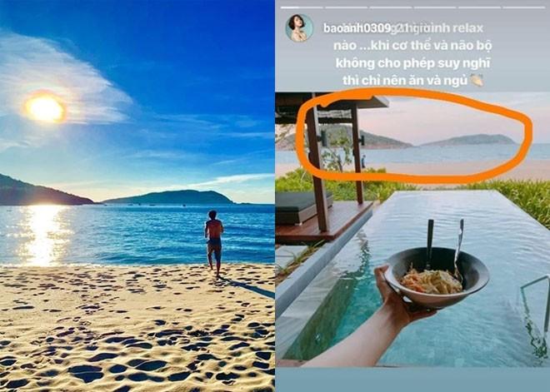Tap the baoanh0309 username

point(356,28)
